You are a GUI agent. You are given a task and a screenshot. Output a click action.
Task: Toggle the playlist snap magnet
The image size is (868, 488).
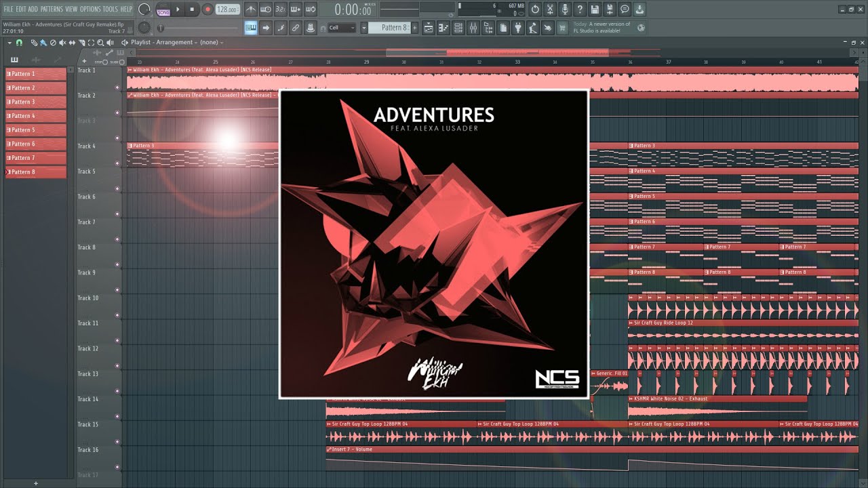pyautogui.click(x=19, y=42)
